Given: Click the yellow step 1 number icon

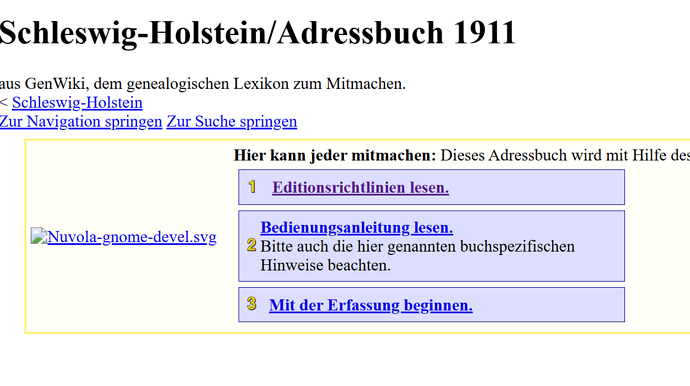Looking at the screenshot, I should click(252, 187).
